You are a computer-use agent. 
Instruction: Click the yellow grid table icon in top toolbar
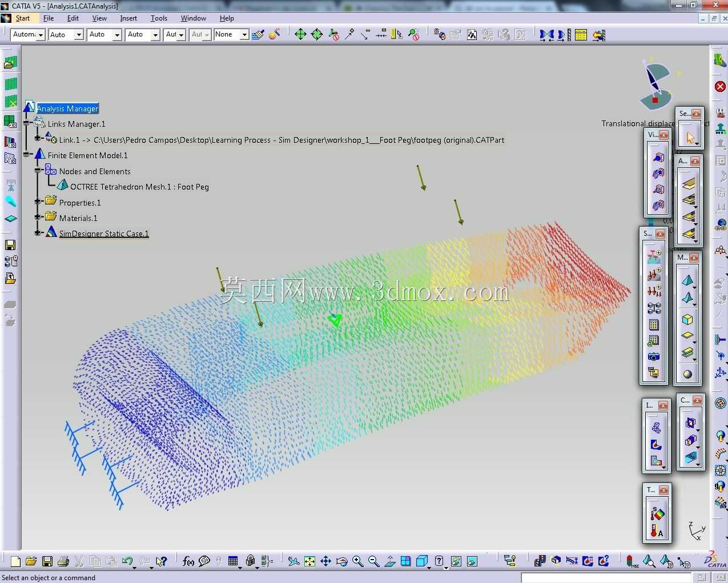[x=581, y=34]
